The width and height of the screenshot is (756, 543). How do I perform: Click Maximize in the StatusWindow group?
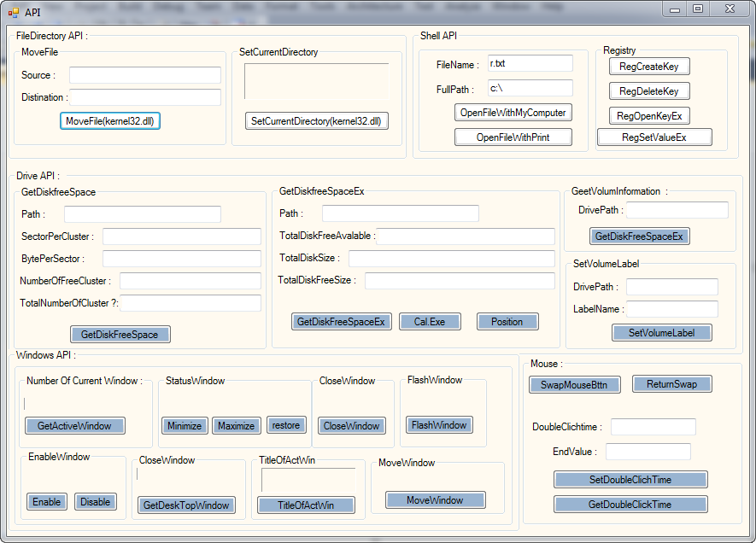point(237,426)
